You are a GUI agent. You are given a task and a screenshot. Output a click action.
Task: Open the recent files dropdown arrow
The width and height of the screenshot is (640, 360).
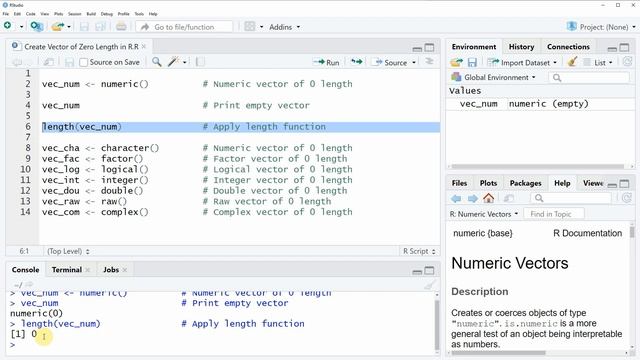tap(69, 27)
